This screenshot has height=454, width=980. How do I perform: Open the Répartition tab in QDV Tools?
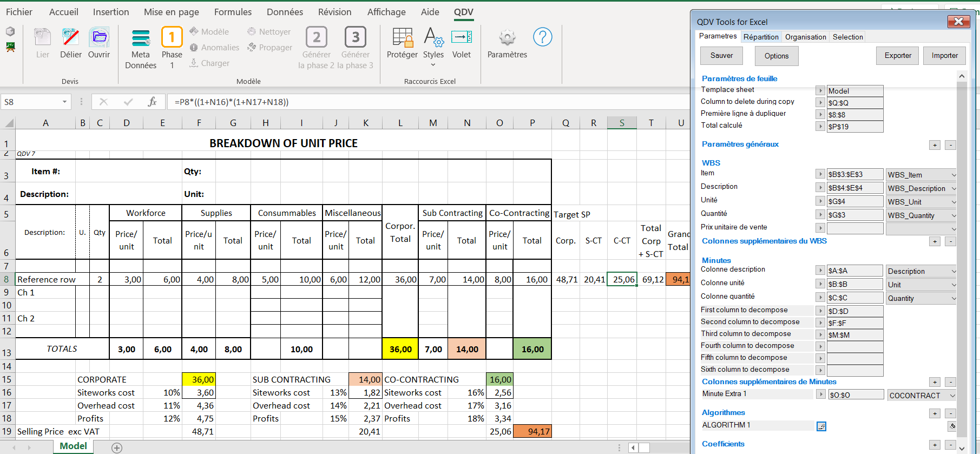(761, 37)
